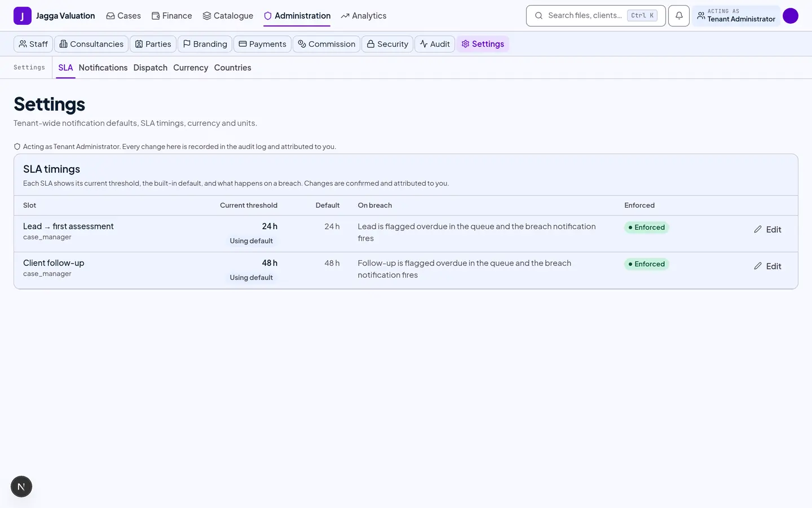Click the Enforced badge for Client follow-up
Viewport: 812px width, 508px height.
(x=647, y=264)
